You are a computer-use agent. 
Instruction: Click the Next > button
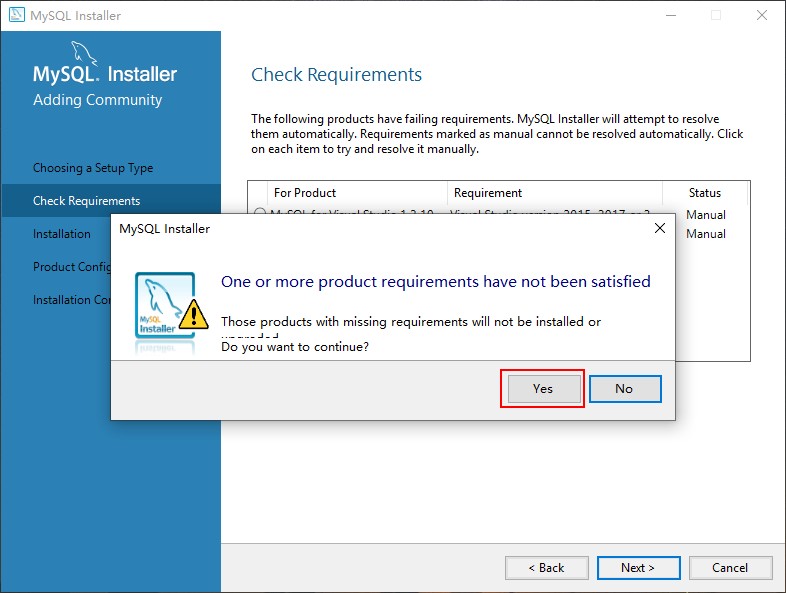(638, 567)
